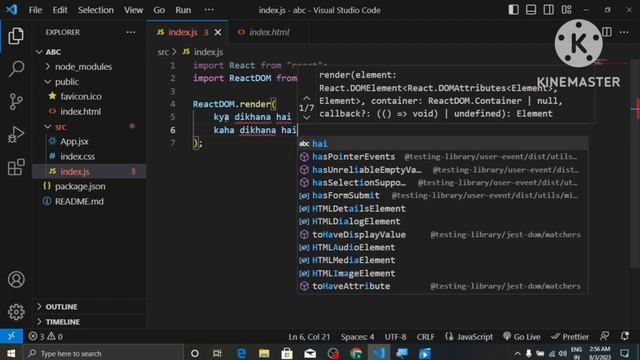Open the Manage gear icon
The height and width of the screenshot is (360, 640).
point(16,312)
